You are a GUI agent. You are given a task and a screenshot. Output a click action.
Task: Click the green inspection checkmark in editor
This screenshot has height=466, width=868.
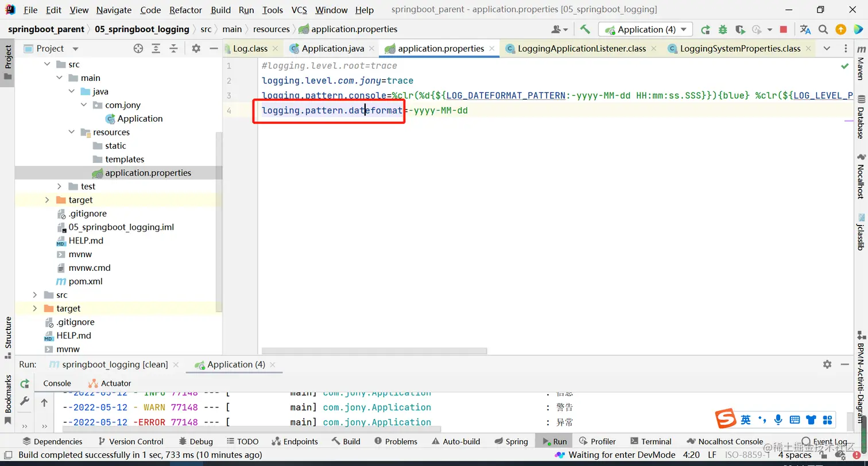tap(845, 66)
